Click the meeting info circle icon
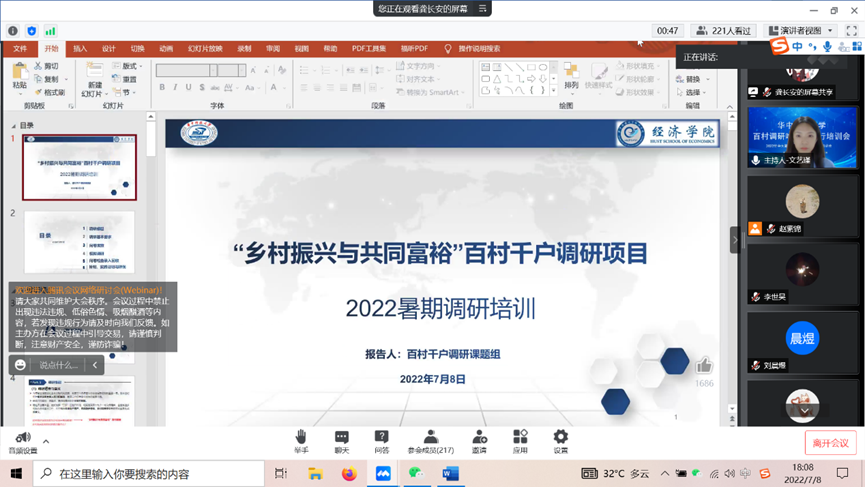 [x=13, y=31]
